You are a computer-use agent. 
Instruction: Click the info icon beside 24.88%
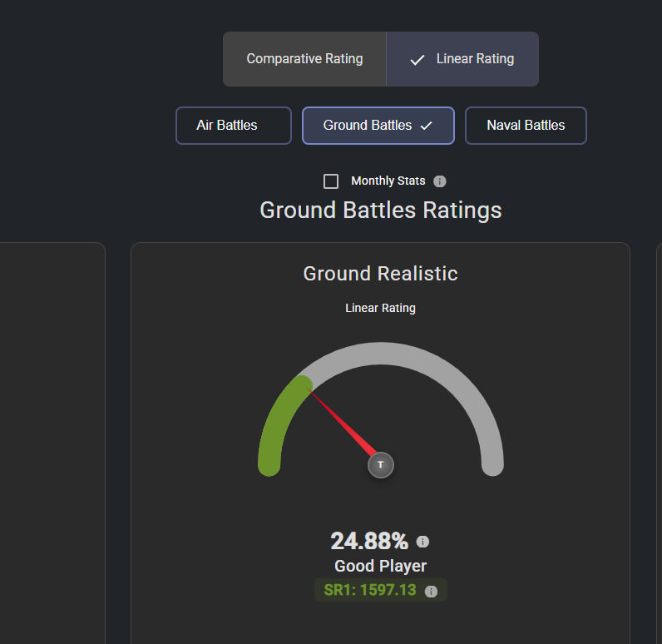(422, 542)
